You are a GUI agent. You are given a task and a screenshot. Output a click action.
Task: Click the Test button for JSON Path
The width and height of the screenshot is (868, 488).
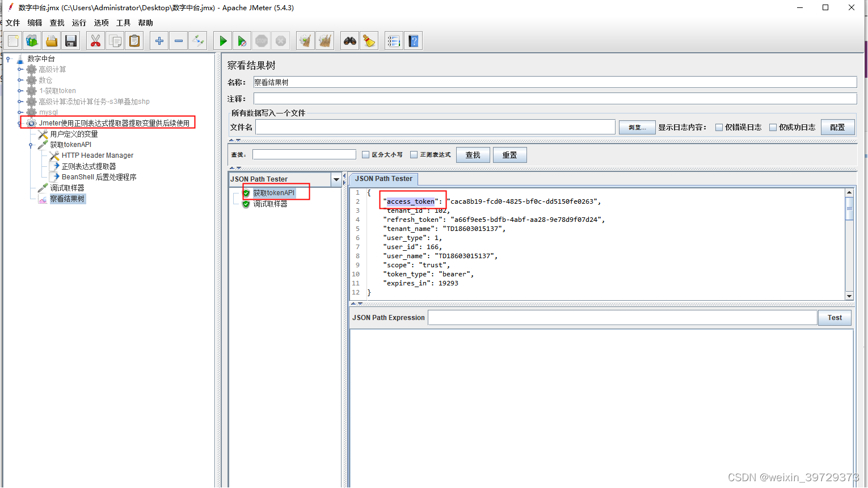tap(835, 318)
